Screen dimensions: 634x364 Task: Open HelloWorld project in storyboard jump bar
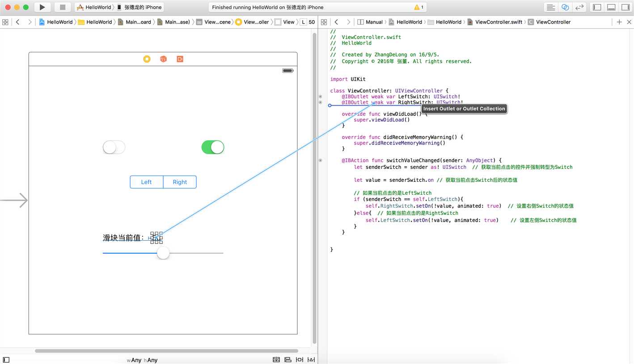pyautogui.click(x=55, y=22)
